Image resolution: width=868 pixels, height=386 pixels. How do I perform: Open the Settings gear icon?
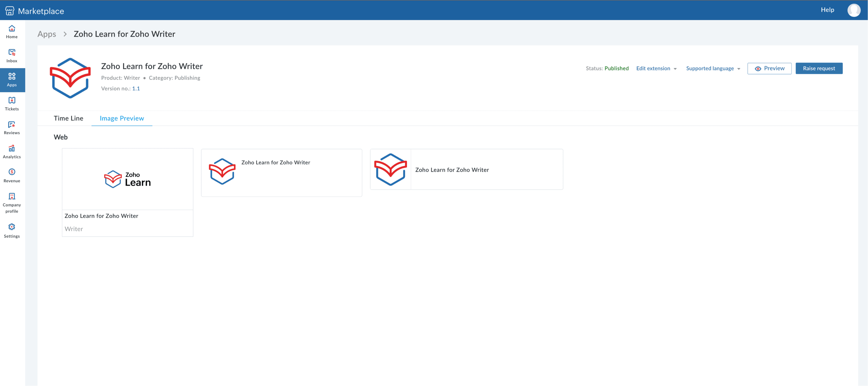12,227
